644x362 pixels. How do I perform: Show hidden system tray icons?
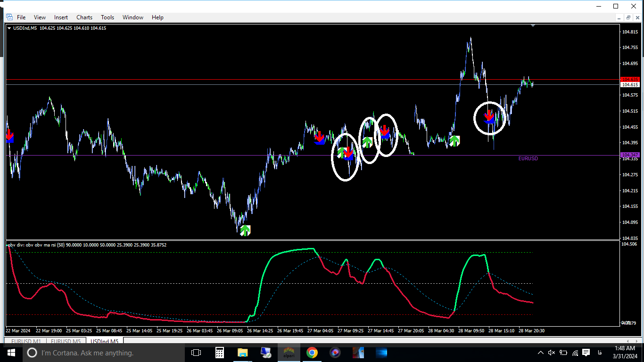point(541,353)
